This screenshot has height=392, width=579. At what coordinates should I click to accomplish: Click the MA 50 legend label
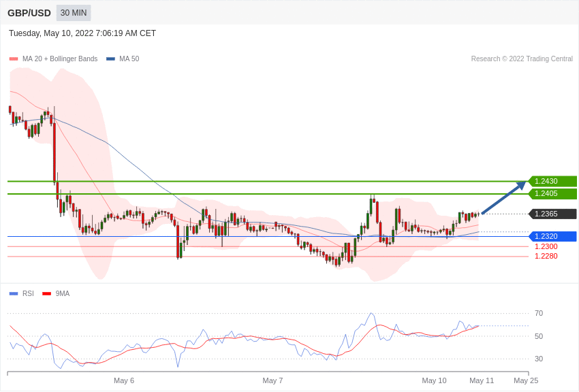point(129,59)
